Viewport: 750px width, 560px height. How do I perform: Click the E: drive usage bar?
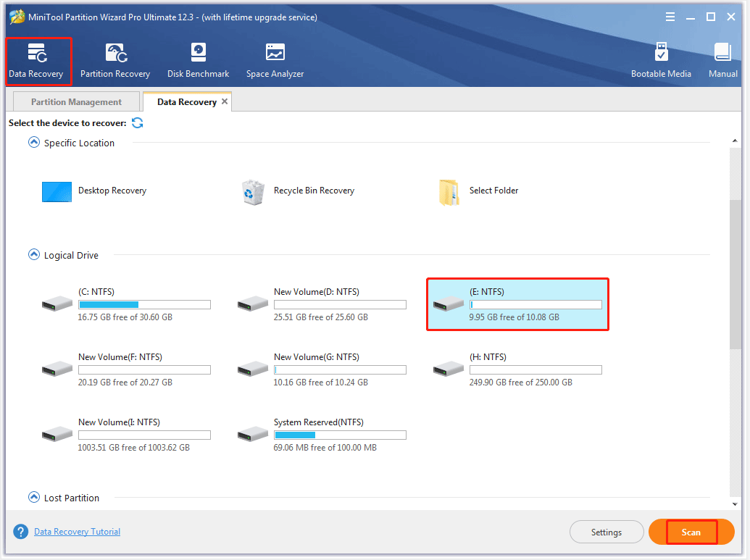click(x=536, y=304)
